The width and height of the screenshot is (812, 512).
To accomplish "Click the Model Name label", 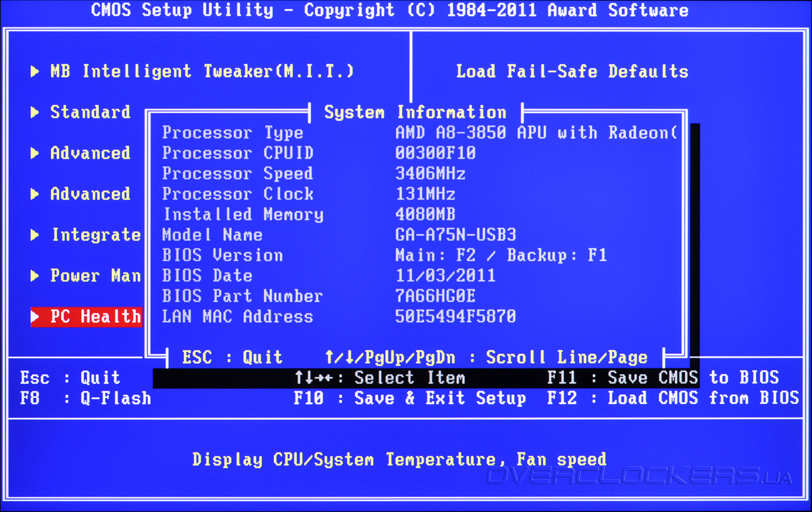I will (x=212, y=235).
